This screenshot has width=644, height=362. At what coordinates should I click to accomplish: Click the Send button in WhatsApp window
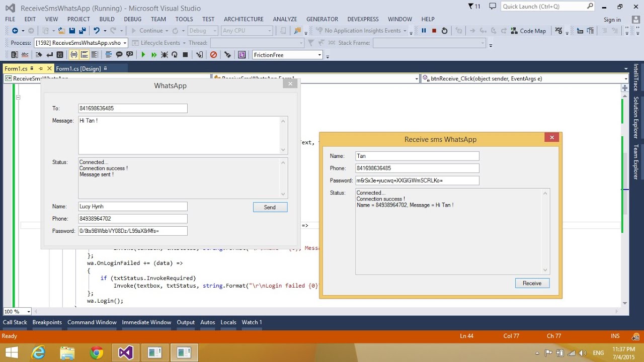(x=270, y=207)
